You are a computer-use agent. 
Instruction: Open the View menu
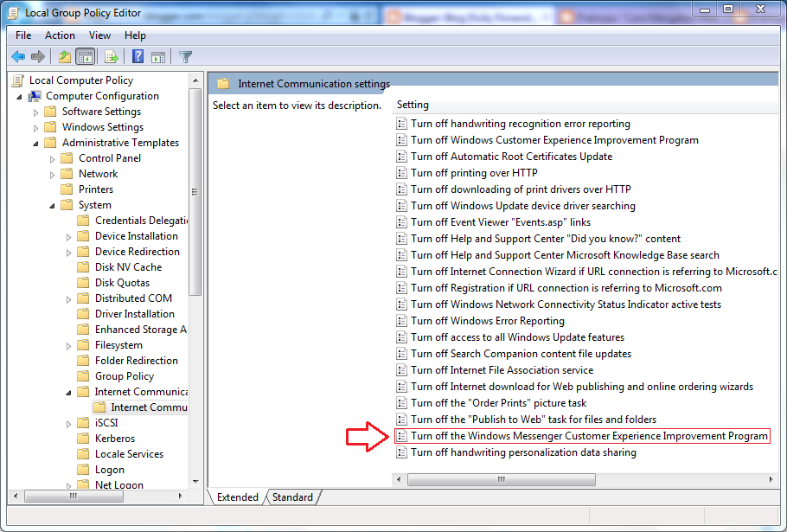tap(99, 35)
